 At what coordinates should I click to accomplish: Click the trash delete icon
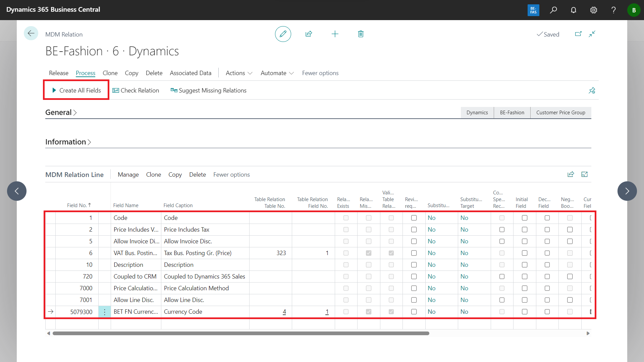pos(361,34)
